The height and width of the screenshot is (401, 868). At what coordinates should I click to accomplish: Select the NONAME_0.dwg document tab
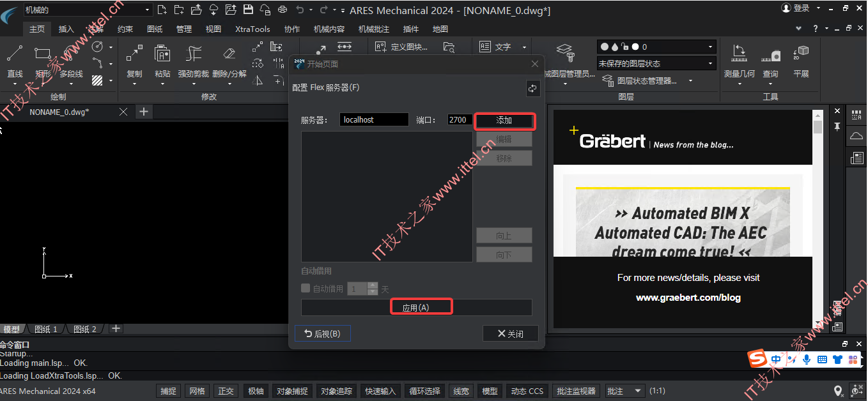[59, 112]
